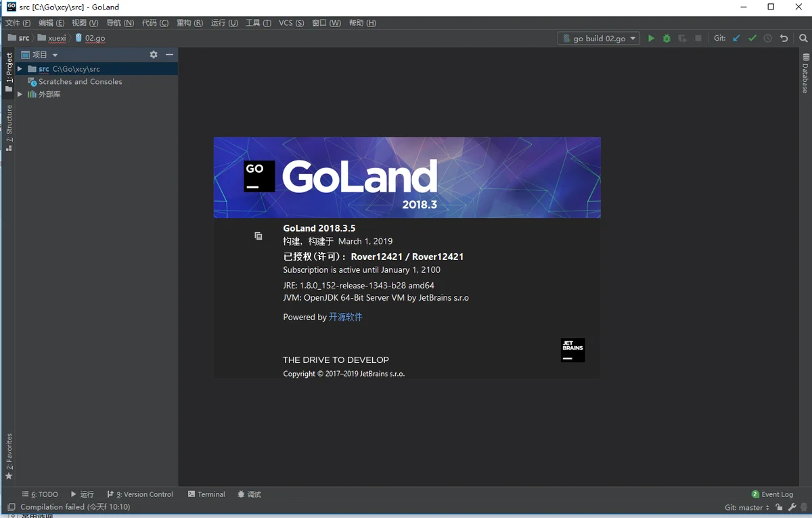This screenshot has height=518, width=812.
Task: Click the Compilation failed status message
Action: (75, 507)
